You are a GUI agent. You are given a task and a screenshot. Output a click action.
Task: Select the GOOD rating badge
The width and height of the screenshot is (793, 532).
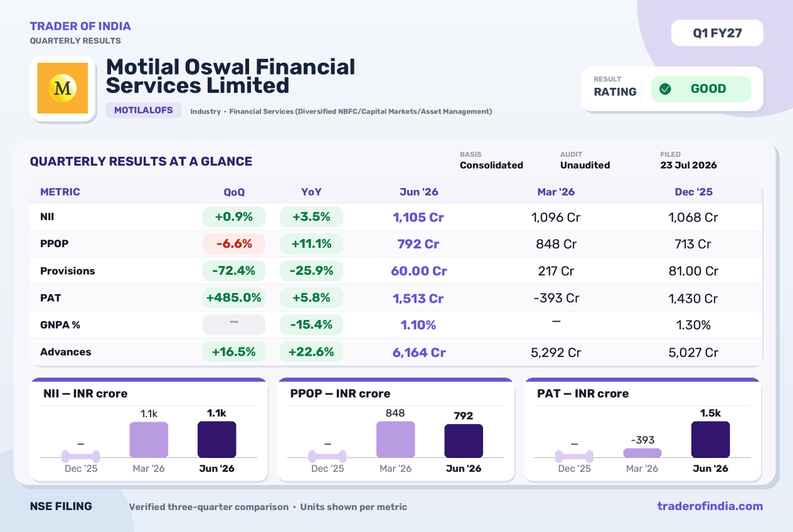(x=701, y=89)
